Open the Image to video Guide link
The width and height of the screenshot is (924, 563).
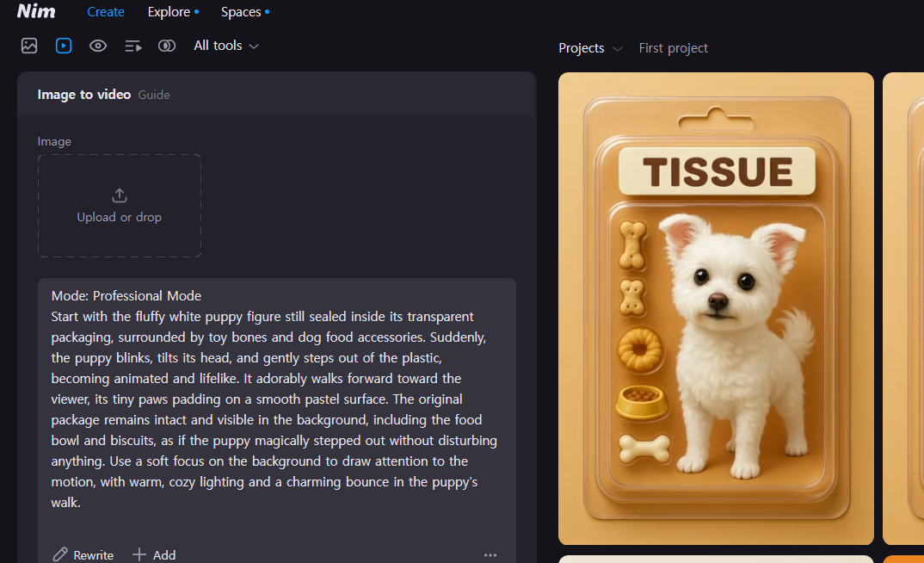pos(154,95)
